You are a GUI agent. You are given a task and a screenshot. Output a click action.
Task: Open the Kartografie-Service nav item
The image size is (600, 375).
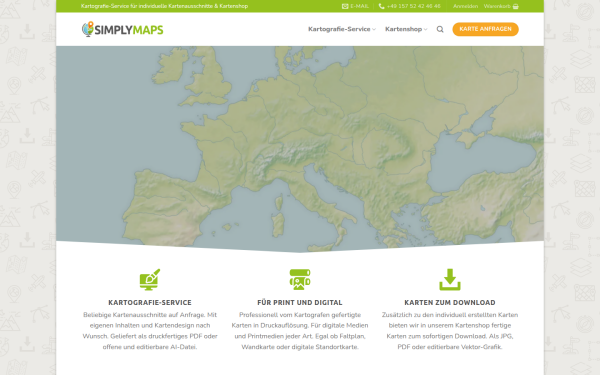click(x=339, y=29)
